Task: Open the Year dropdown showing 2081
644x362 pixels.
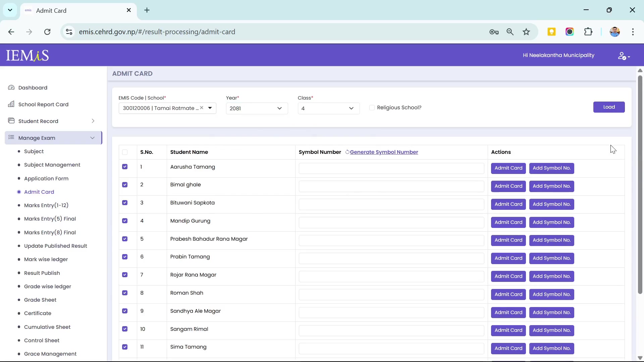Action: point(257,108)
